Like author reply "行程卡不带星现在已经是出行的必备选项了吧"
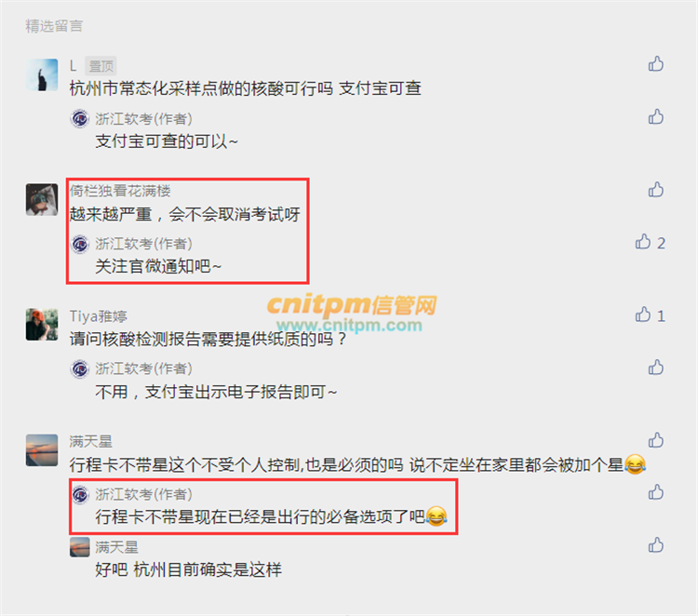 click(x=656, y=492)
